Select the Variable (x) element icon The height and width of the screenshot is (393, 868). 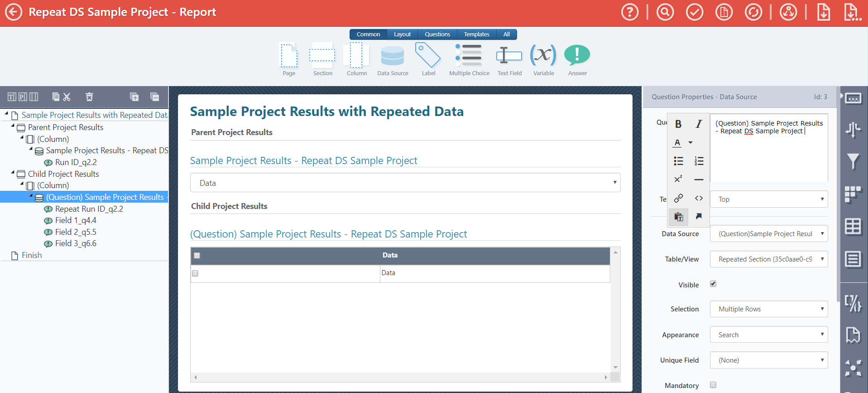coord(543,55)
